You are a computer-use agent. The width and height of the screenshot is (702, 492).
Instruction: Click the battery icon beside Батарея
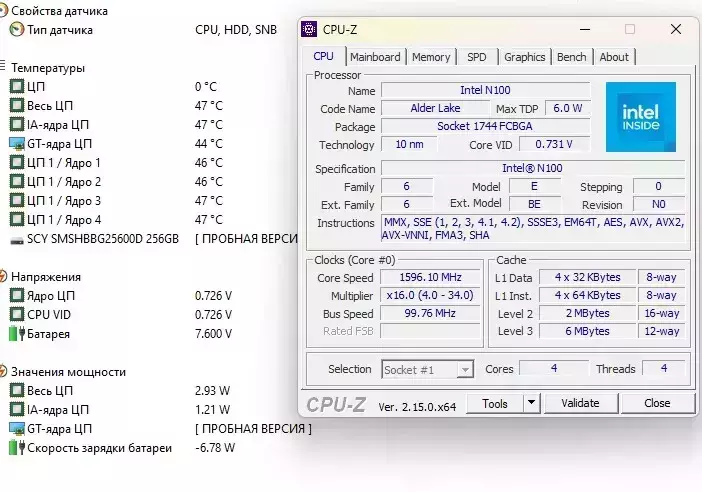click(17, 334)
